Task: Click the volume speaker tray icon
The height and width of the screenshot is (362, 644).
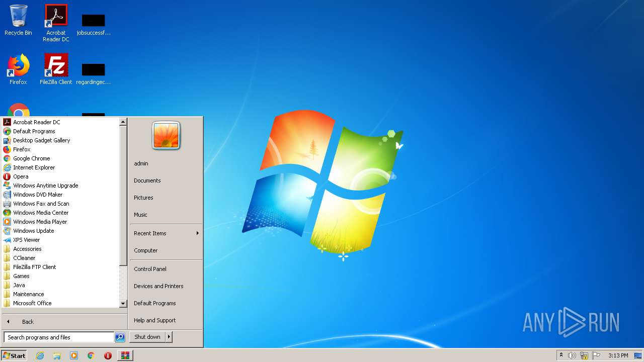Action: (x=572, y=355)
